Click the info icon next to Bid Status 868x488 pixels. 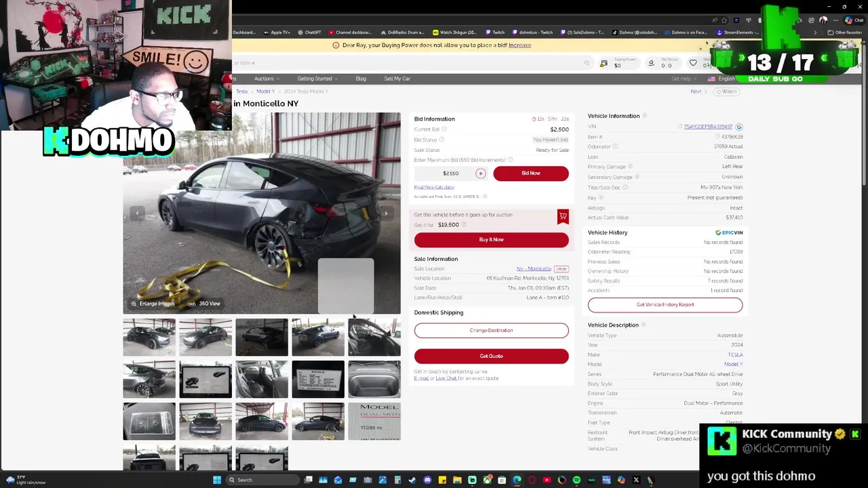point(441,140)
